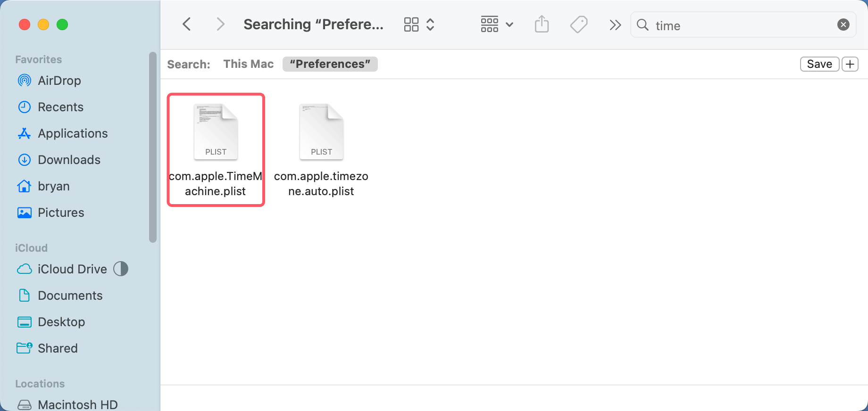This screenshot has width=868, height=411.
Task: Click the Edit Tags icon
Action: [579, 25]
